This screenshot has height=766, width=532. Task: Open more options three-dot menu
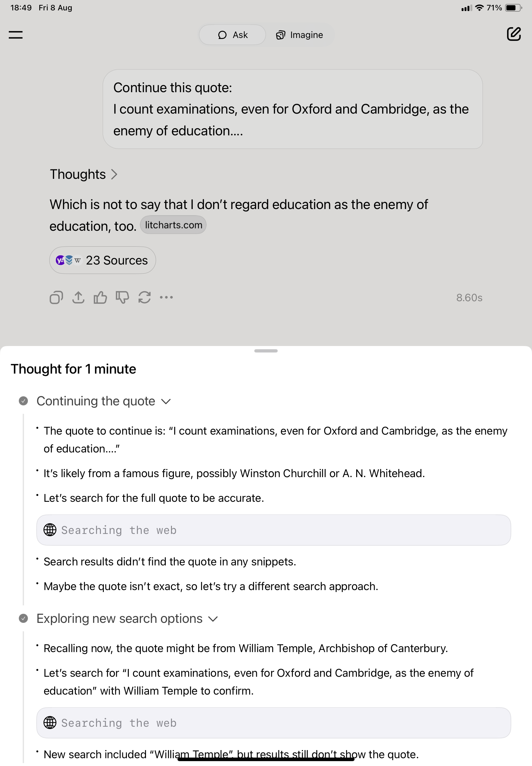pyautogui.click(x=166, y=297)
